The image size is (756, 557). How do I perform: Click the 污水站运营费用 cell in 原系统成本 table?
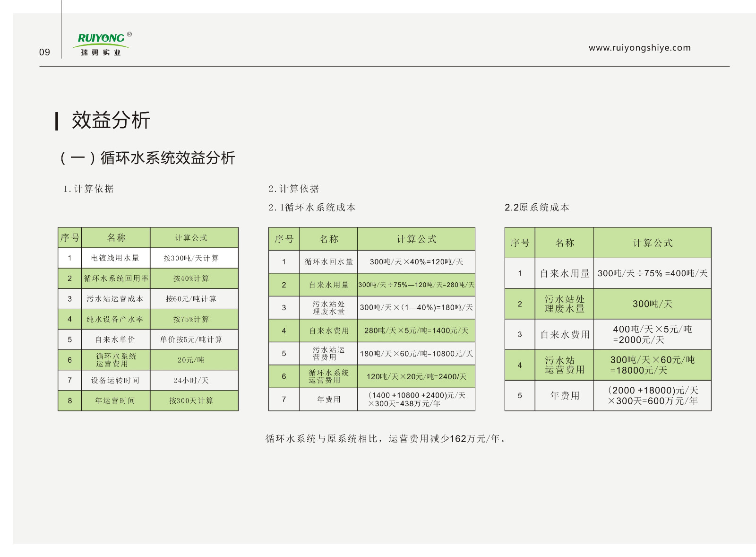564,365
